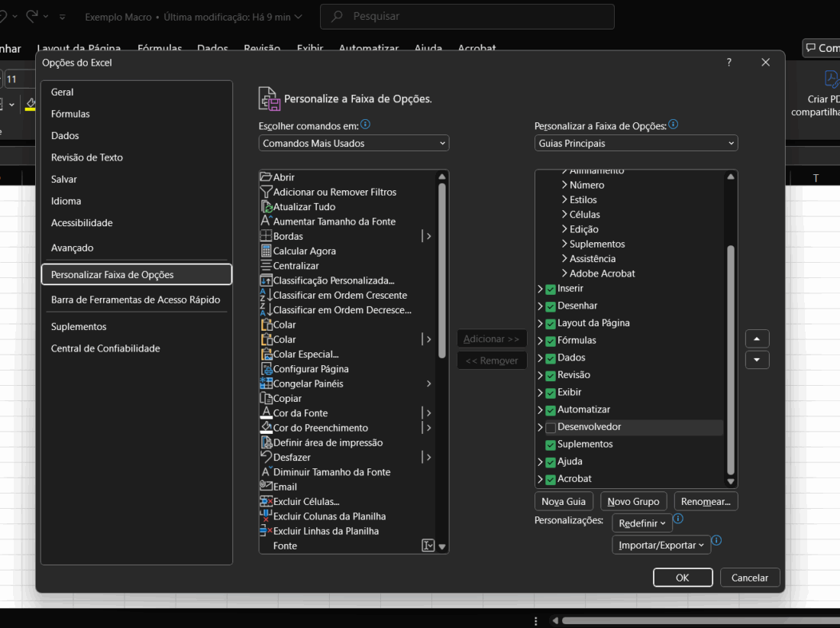Select the Adicionar ou Remover Filtros funnel icon
Image resolution: width=840 pixels, height=628 pixels.
pos(266,192)
